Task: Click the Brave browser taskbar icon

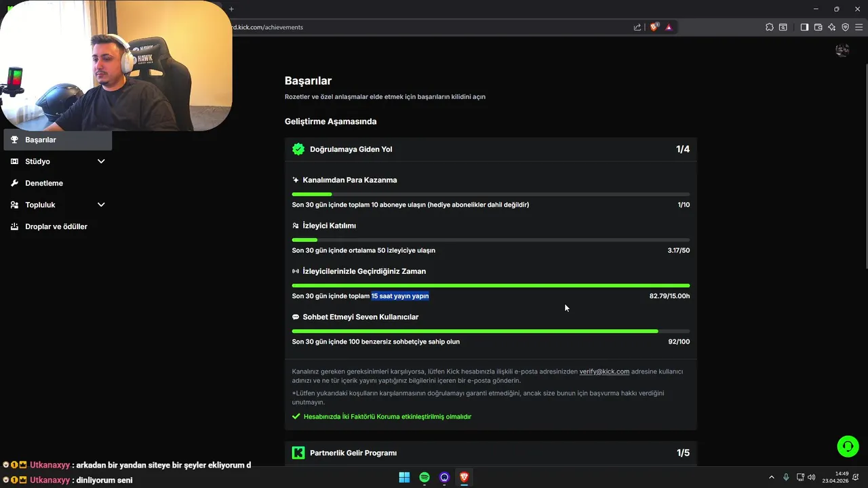Action: [464, 477]
